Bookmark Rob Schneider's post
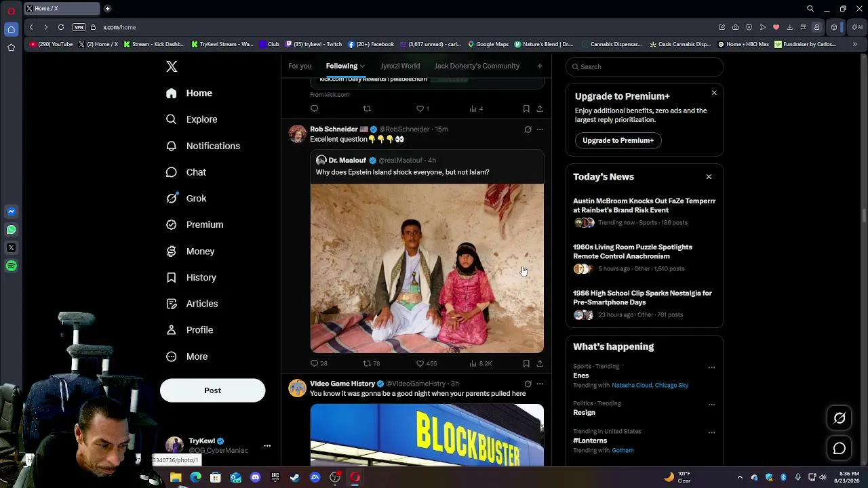868x488 pixels. (526, 363)
